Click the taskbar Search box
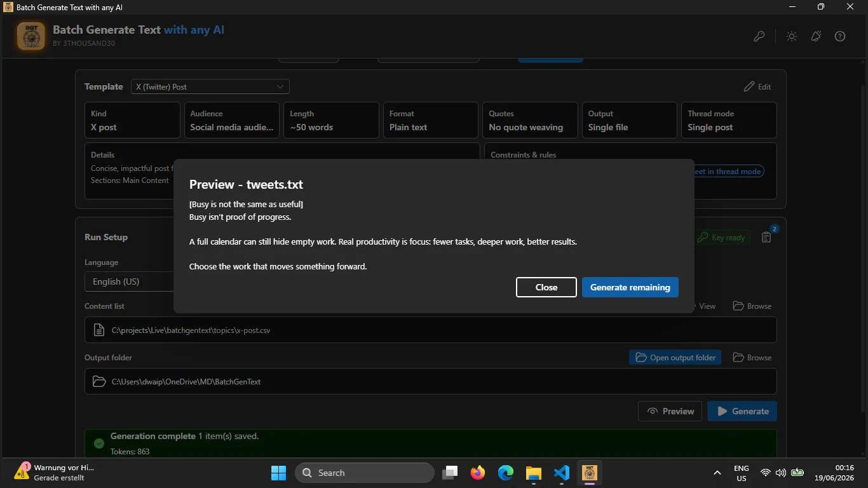The width and height of the screenshot is (868, 488). pyautogui.click(x=365, y=473)
